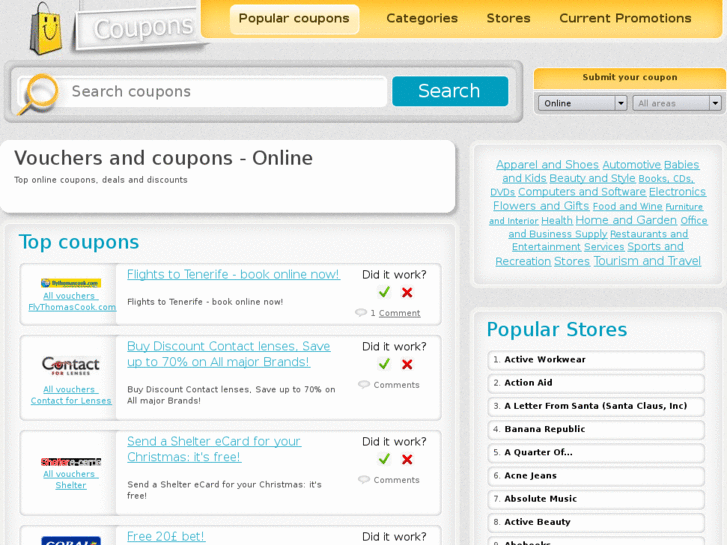Open the Current Promotions tab

(x=625, y=19)
